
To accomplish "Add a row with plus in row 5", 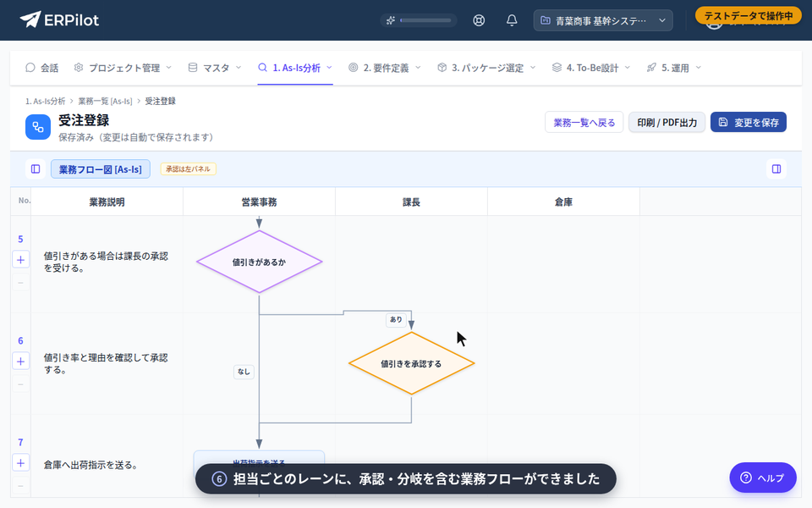I will tap(20, 260).
